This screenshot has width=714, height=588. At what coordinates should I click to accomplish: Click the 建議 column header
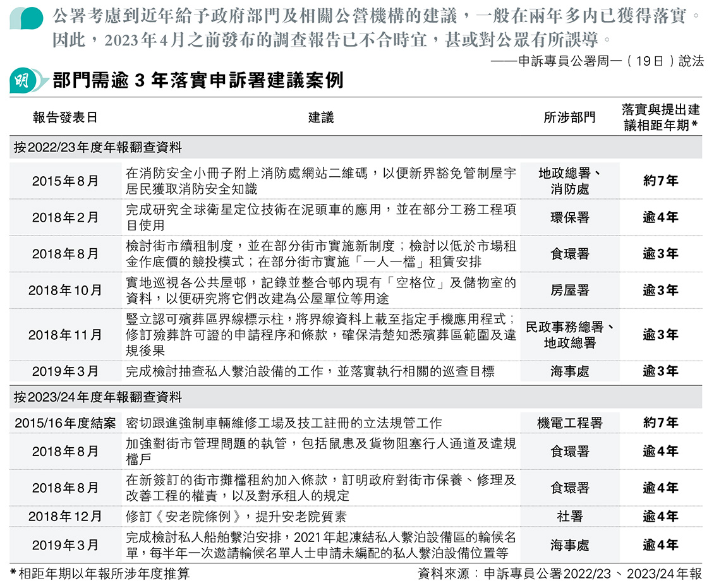click(320, 117)
